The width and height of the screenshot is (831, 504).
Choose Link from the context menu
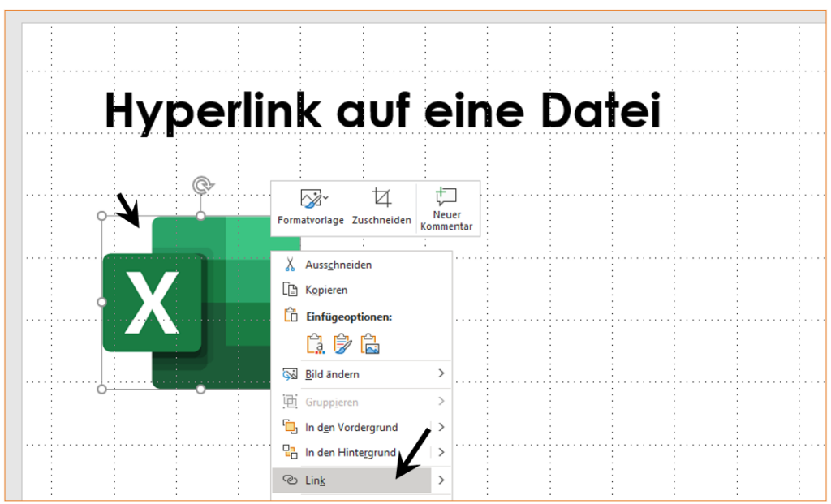click(351, 480)
